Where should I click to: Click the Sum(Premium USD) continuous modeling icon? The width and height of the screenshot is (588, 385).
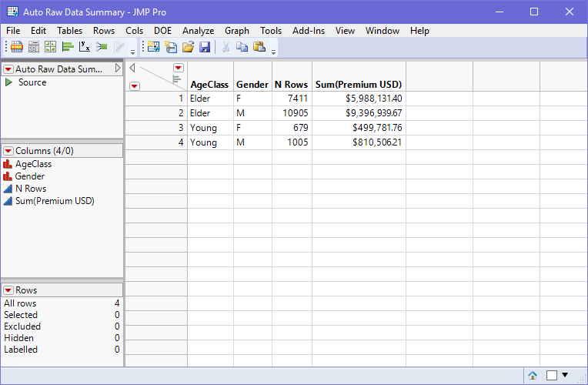point(8,201)
